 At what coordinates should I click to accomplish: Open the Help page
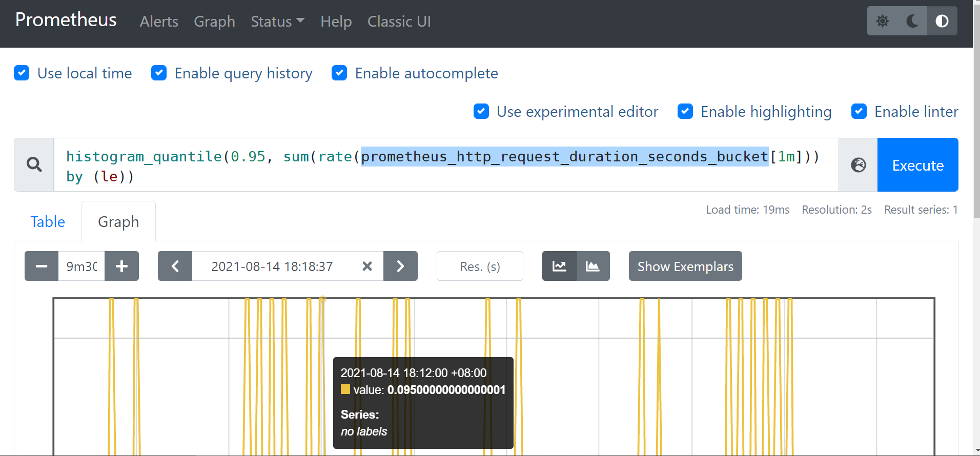336,22
